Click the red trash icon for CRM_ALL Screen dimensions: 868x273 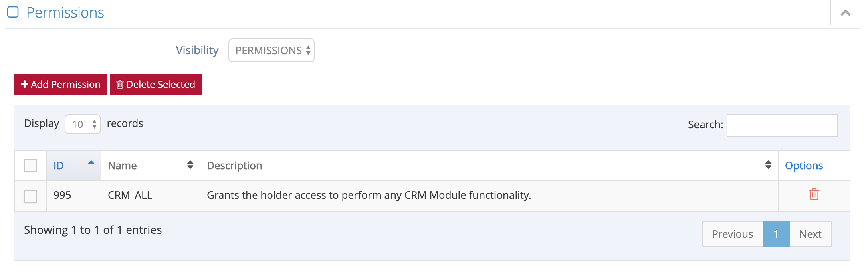pyautogui.click(x=814, y=194)
